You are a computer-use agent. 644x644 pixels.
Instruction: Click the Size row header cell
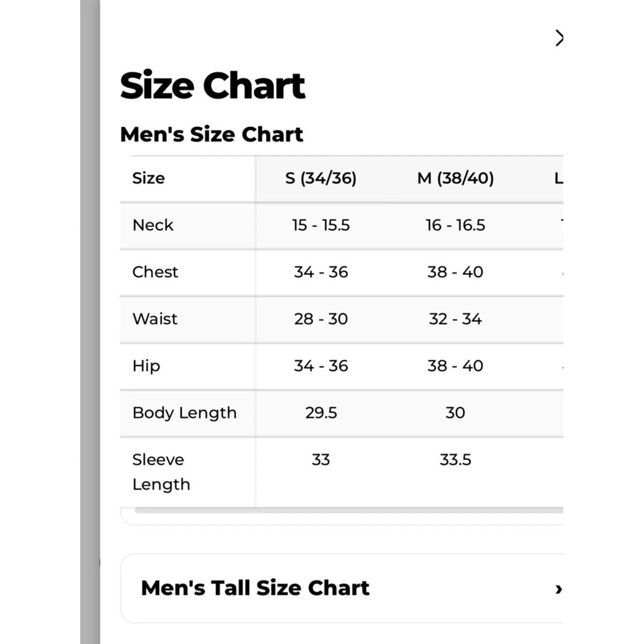187,178
